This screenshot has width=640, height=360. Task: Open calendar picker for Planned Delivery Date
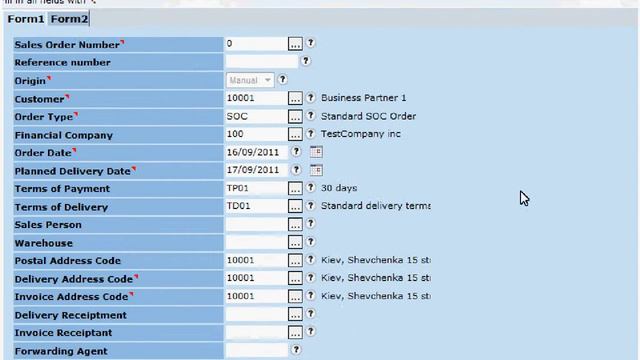(316, 170)
